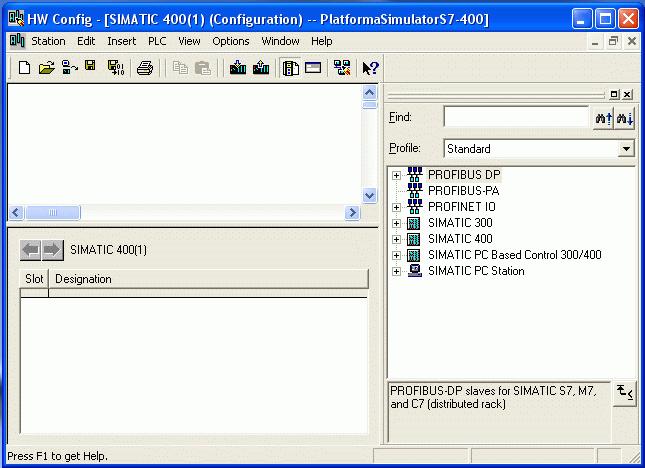
Task: Open the Edit menu
Action: point(86,41)
